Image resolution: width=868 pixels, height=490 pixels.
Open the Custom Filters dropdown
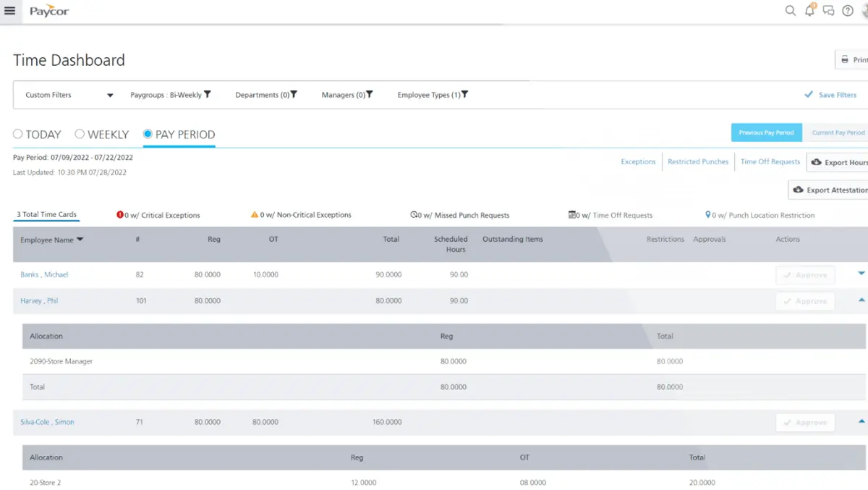point(69,95)
